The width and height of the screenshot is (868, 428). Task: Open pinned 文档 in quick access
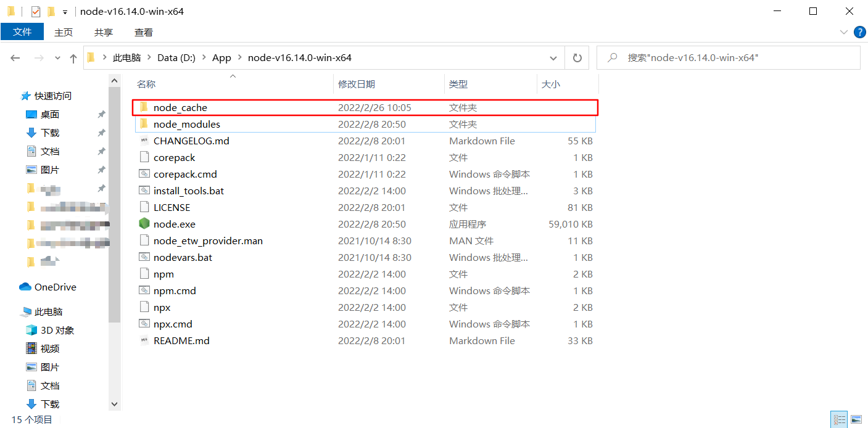43,151
